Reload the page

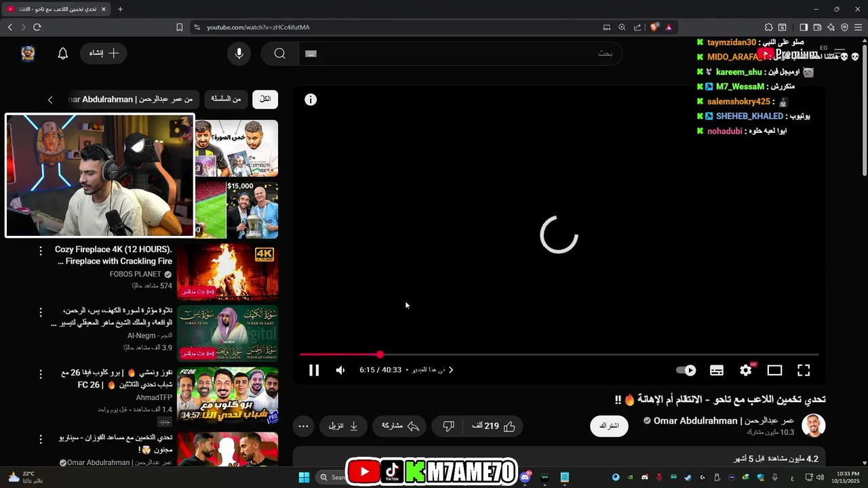coord(37,27)
